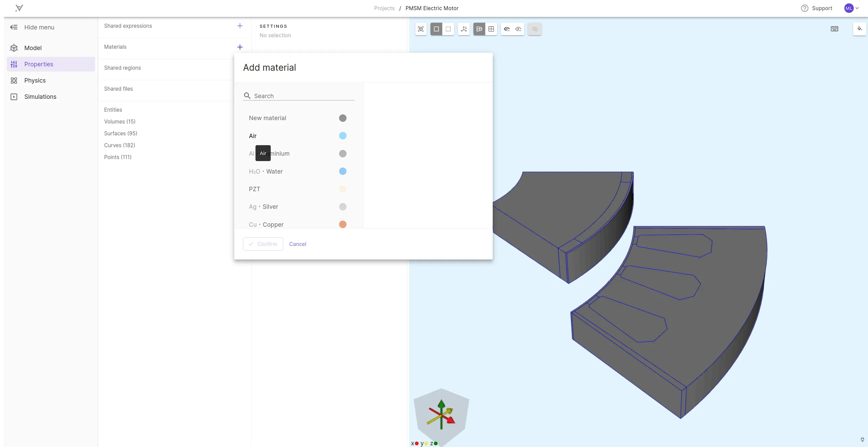This screenshot has width=868, height=447.
Task: Choose PZT from the material list
Action: coord(298,189)
